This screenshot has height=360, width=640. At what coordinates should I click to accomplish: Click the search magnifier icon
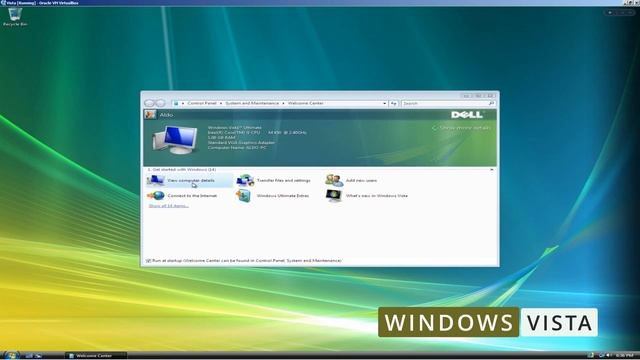491,104
